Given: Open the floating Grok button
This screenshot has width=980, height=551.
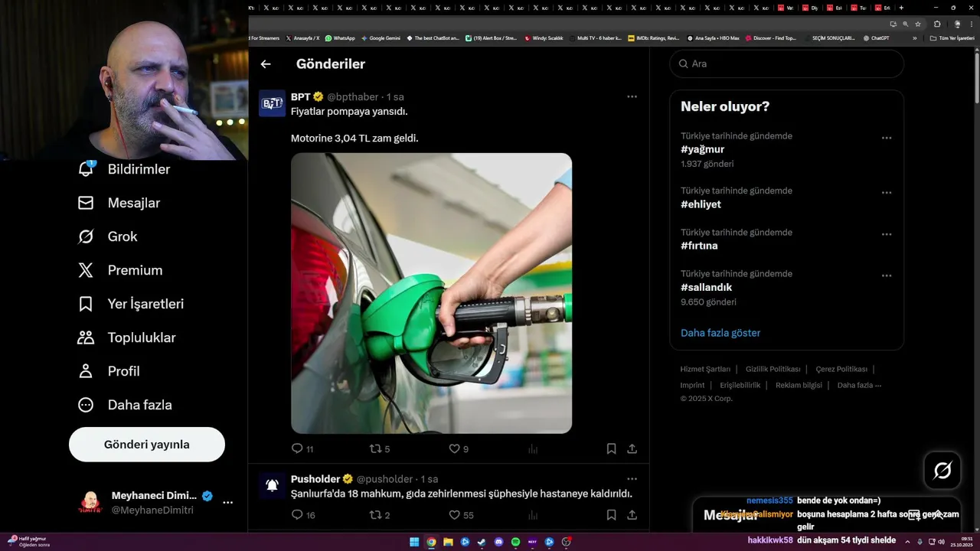Looking at the screenshot, I should [x=942, y=471].
